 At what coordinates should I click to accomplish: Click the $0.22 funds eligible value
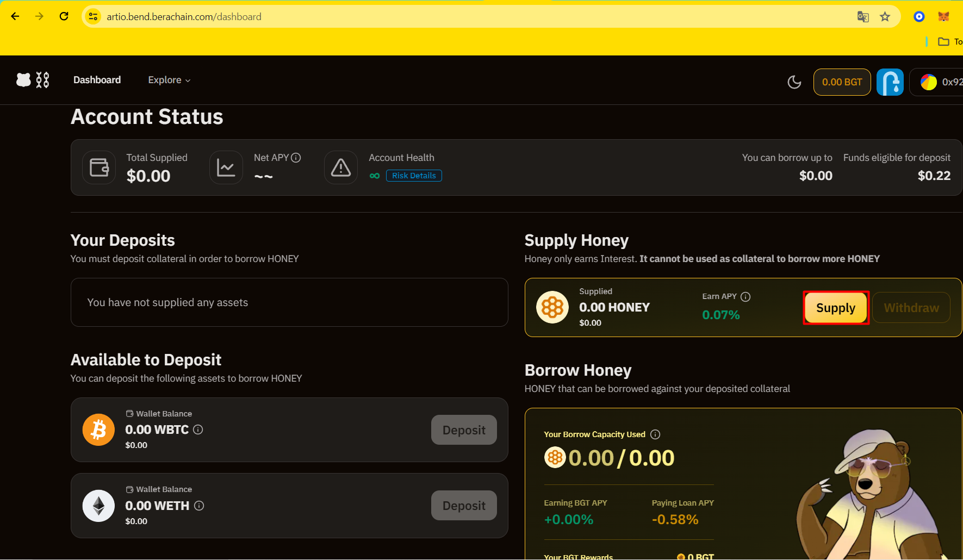point(934,176)
